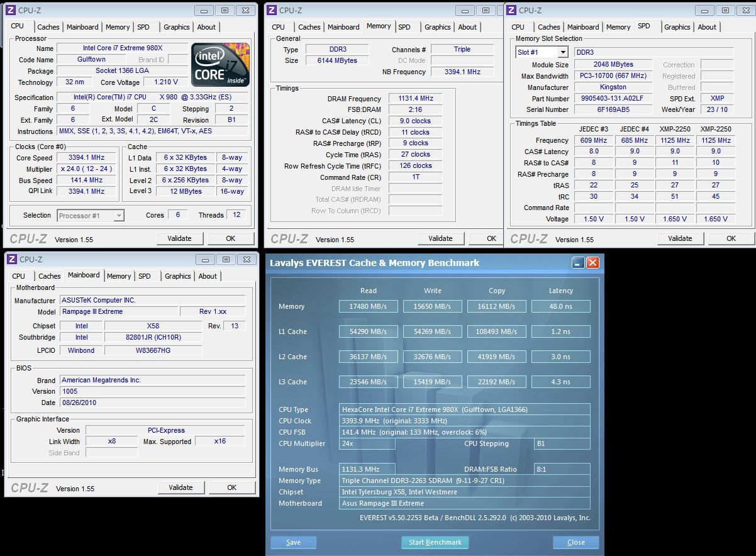Image resolution: width=756 pixels, height=556 pixels.
Task: Switch to Caches tab in the CPU-Z processor window
Action: tap(48, 27)
